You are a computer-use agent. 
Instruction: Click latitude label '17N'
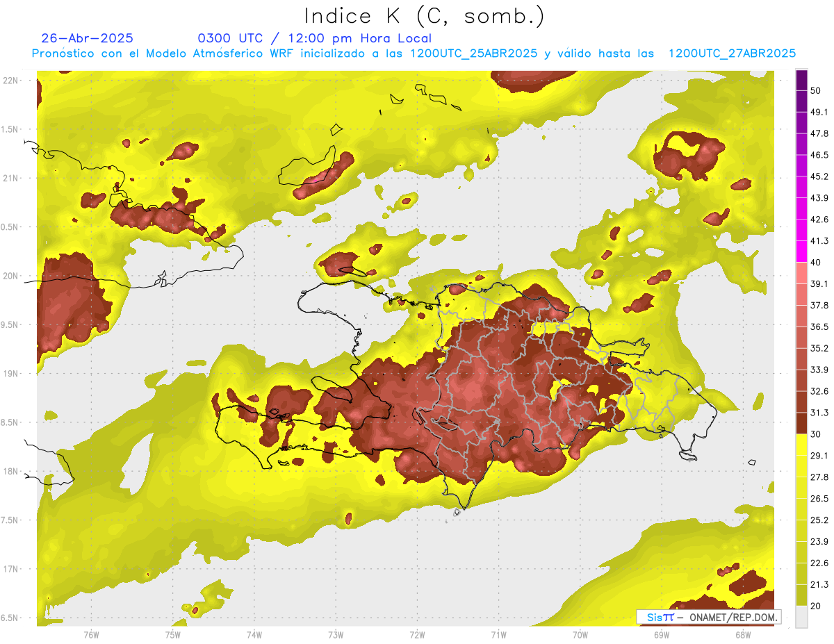(11, 569)
